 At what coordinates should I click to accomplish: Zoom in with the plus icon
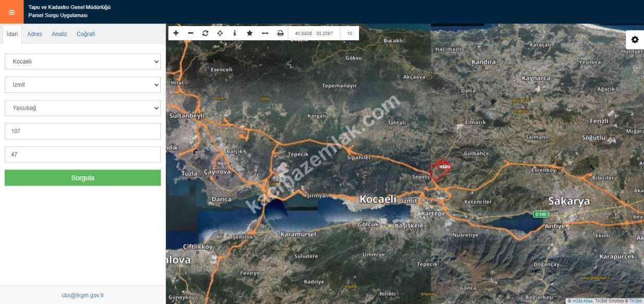176,33
